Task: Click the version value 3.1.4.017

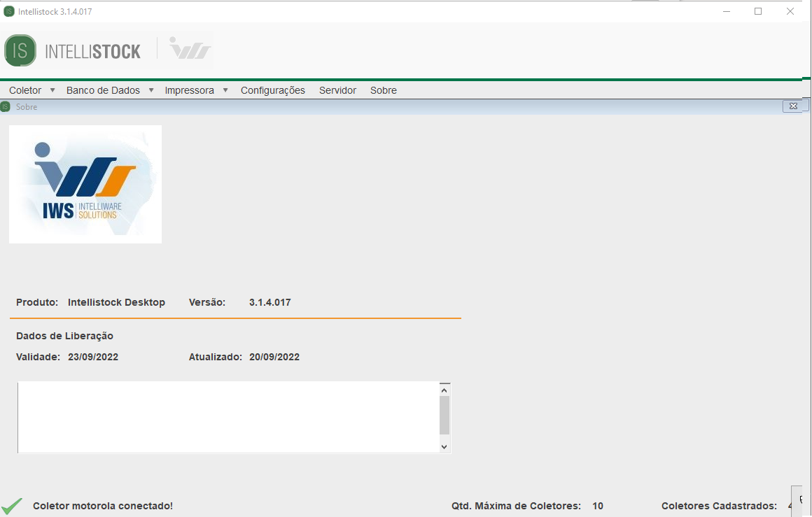Action: (x=269, y=302)
